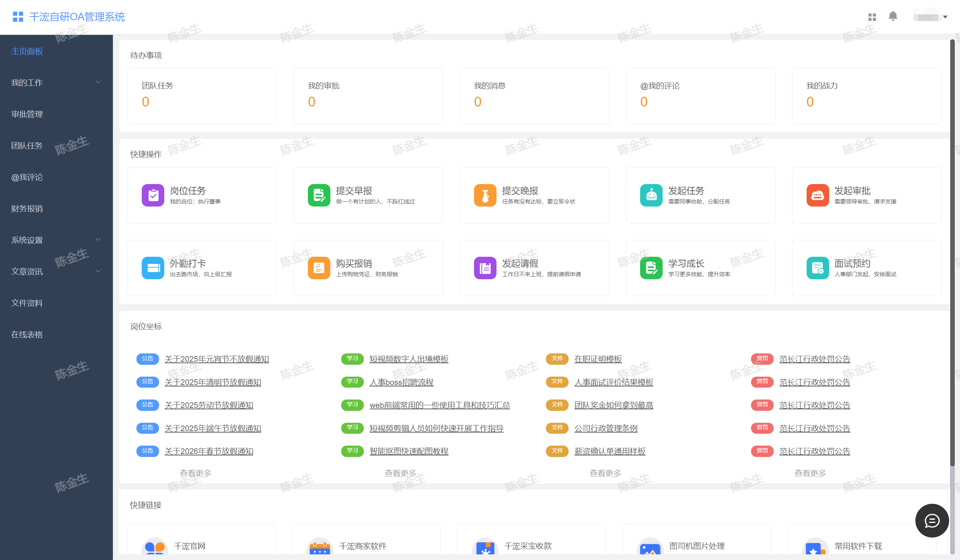Click the 面试预约 teal schedule icon
The width and height of the screenshot is (960, 560).
point(817,268)
